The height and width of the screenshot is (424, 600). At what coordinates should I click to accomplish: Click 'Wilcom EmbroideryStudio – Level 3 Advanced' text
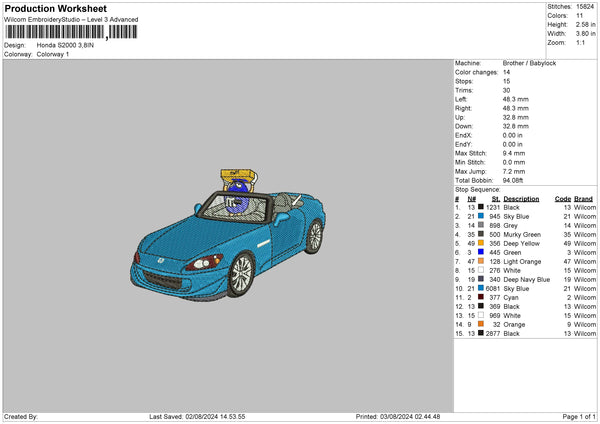point(71,20)
